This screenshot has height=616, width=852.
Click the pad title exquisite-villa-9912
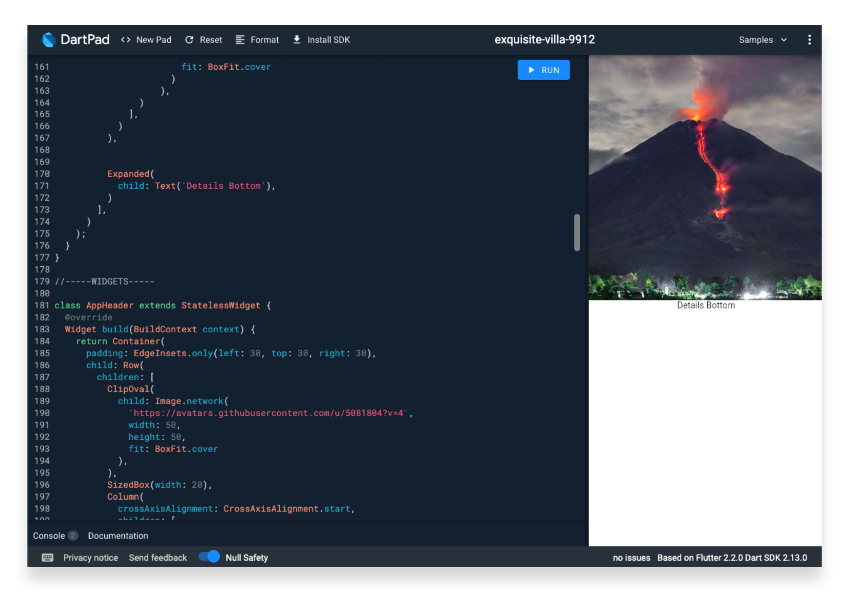pos(544,39)
